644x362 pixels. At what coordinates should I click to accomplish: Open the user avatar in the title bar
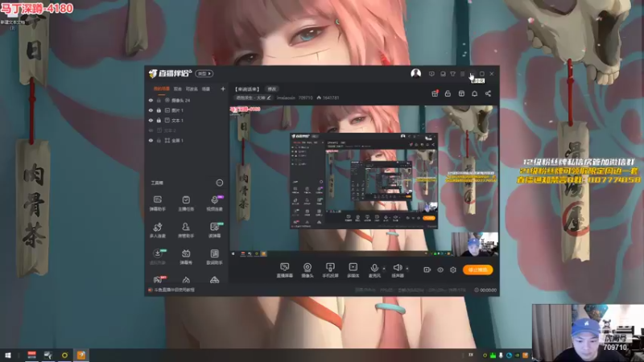pyautogui.click(x=415, y=73)
